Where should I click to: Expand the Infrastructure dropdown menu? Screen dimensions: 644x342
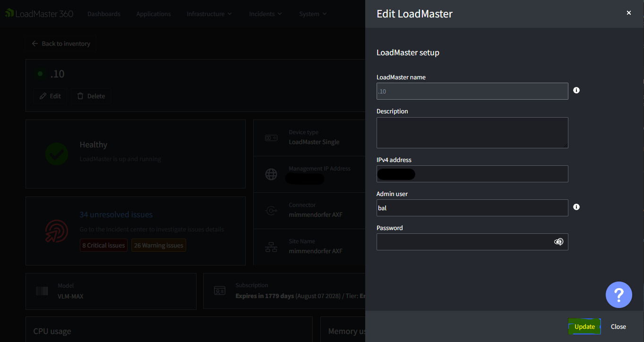click(209, 14)
